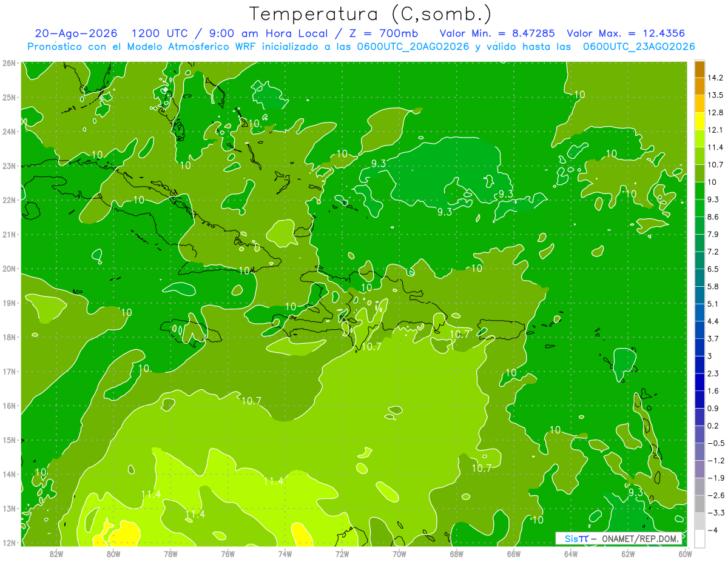Click the '80W' longitude label
The image size is (728, 562).
pos(113,554)
